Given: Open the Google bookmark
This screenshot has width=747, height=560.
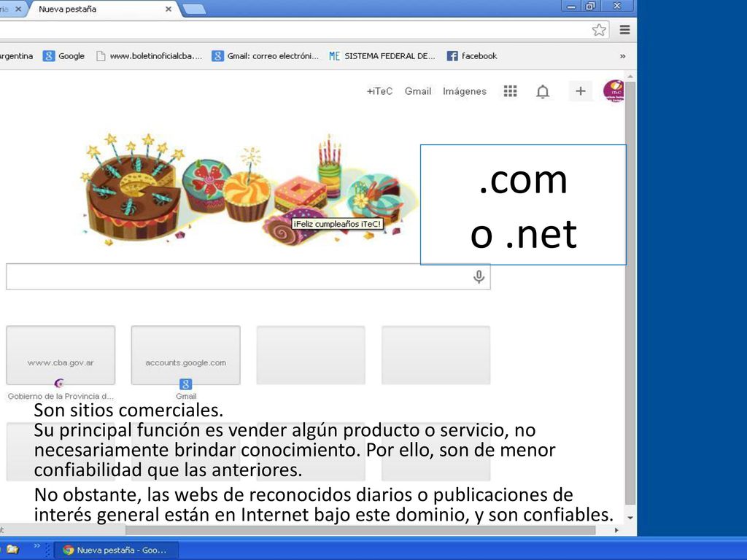Looking at the screenshot, I should (64, 55).
